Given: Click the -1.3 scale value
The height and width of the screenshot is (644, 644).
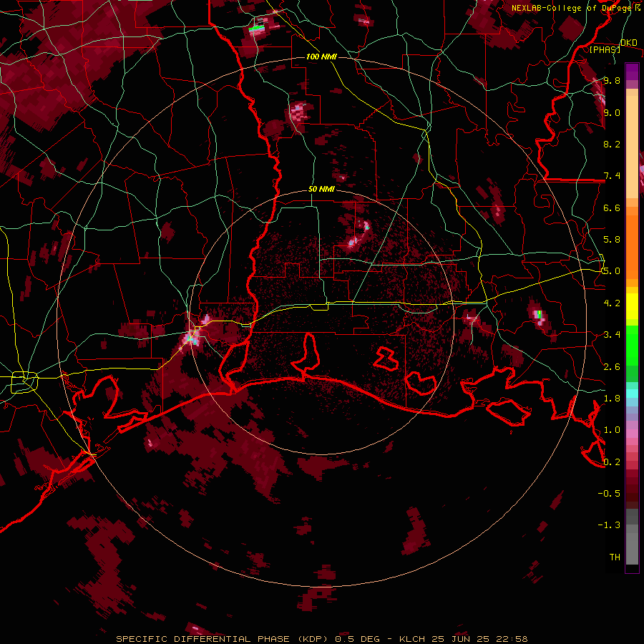Looking at the screenshot, I should pos(609,525).
